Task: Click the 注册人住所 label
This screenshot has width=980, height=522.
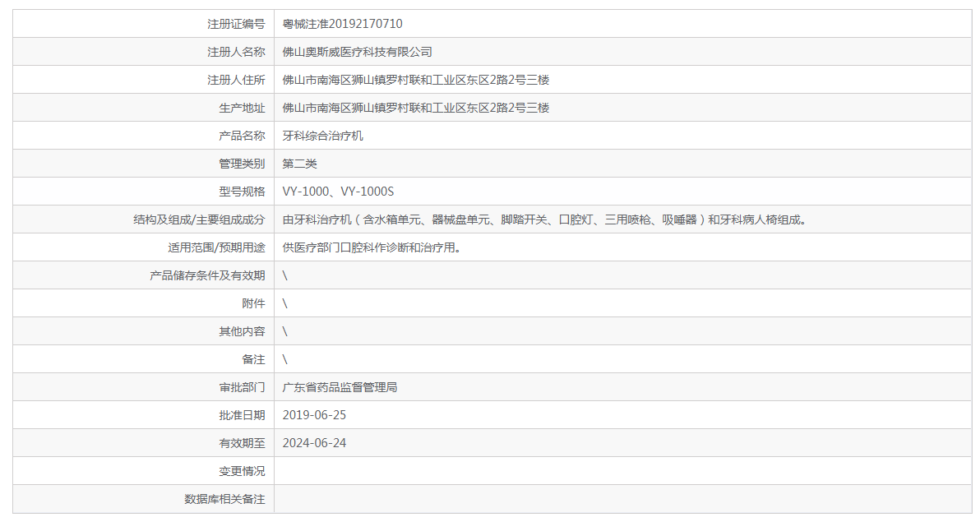Action: 236,80
